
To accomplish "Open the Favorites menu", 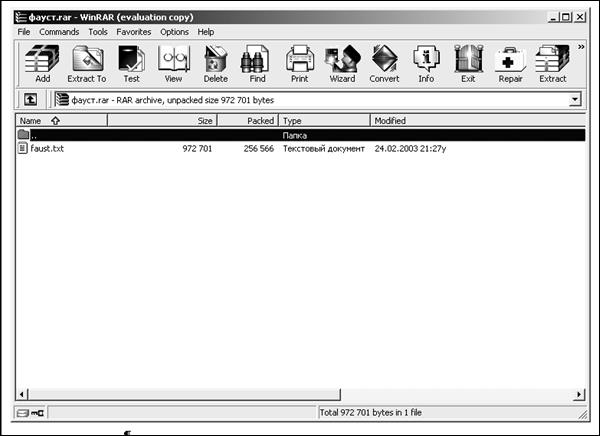I will pyautogui.click(x=134, y=32).
